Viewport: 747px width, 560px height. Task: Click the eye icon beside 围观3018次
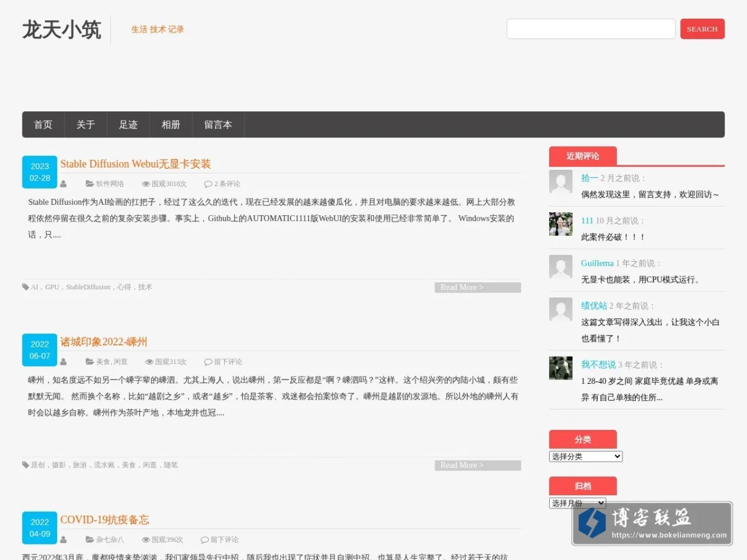click(x=146, y=184)
